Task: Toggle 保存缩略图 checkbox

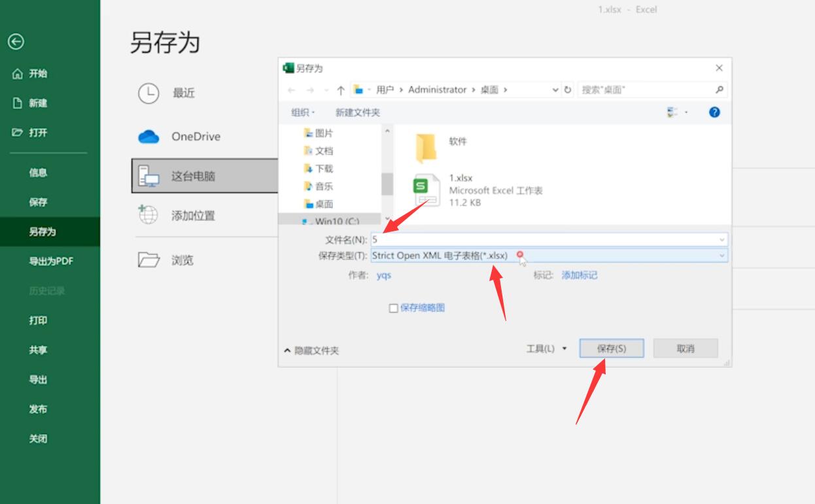Action: point(394,308)
